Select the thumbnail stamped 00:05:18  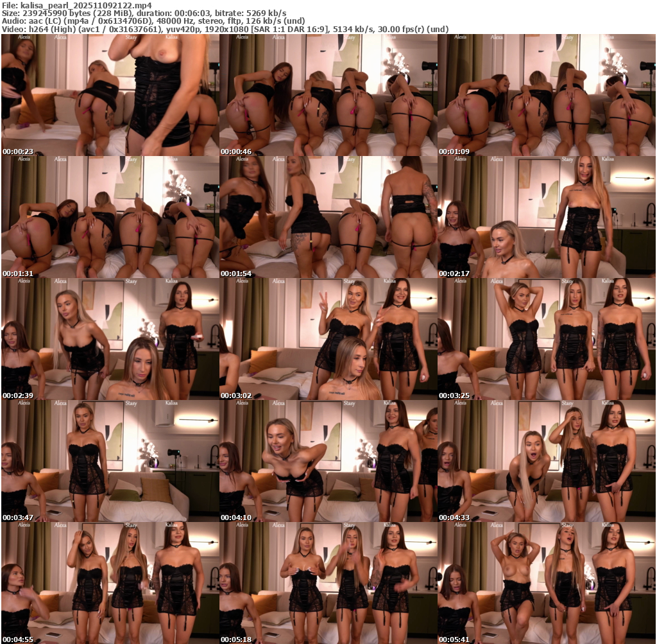(x=328, y=583)
